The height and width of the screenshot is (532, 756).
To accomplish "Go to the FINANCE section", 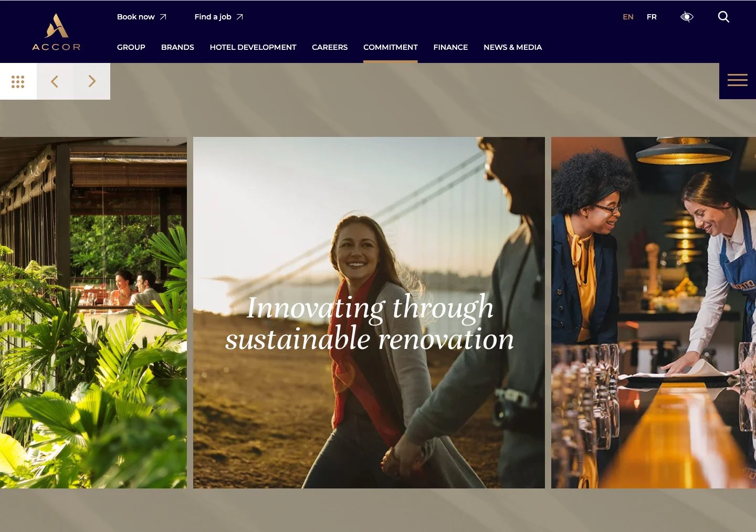I will (450, 47).
